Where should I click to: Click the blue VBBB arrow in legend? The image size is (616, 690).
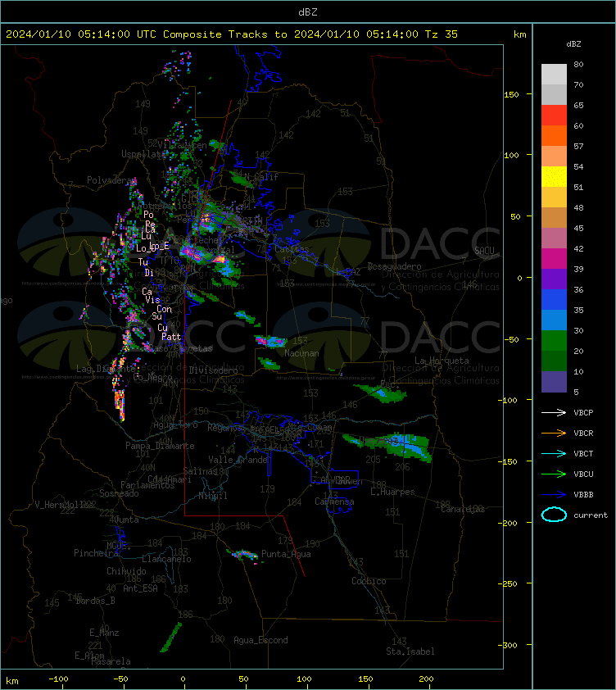[x=554, y=495]
